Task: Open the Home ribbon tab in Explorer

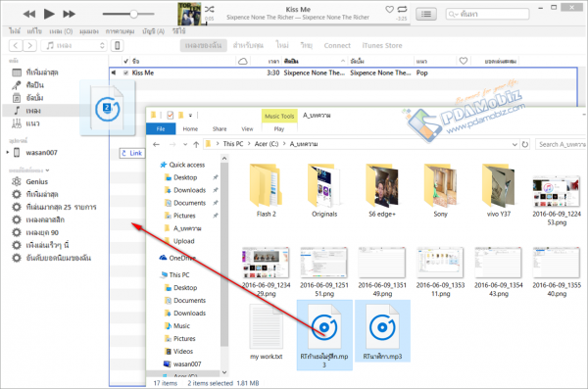Action: (x=190, y=129)
